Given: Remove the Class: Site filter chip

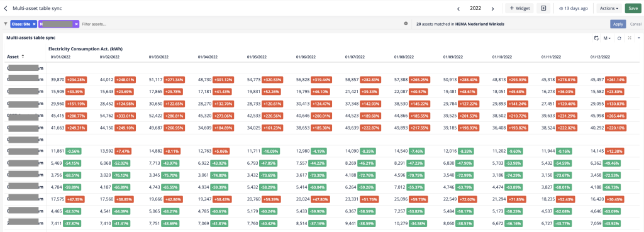Looking at the screenshot, I should click(x=34, y=25).
